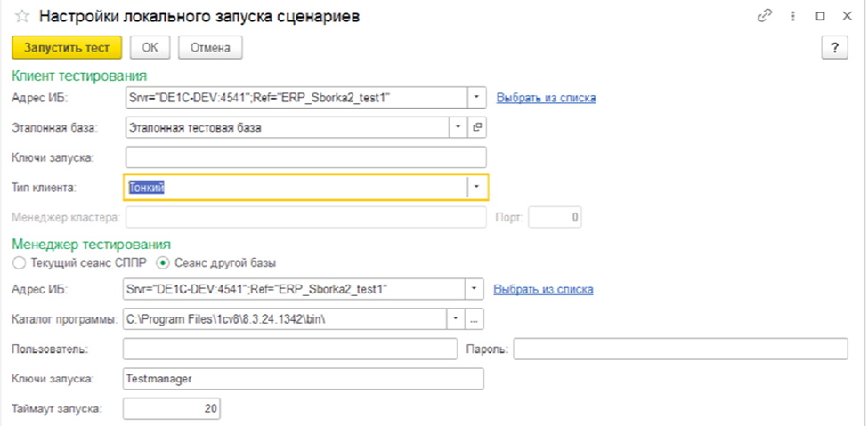Click the question mark help button
Image resolution: width=868 pixels, height=426 pixels.
point(834,48)
